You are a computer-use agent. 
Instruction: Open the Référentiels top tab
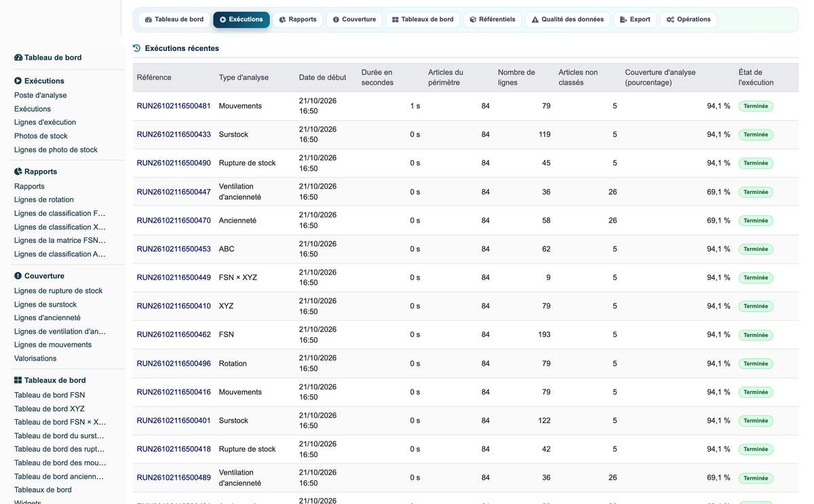[492, 20]
